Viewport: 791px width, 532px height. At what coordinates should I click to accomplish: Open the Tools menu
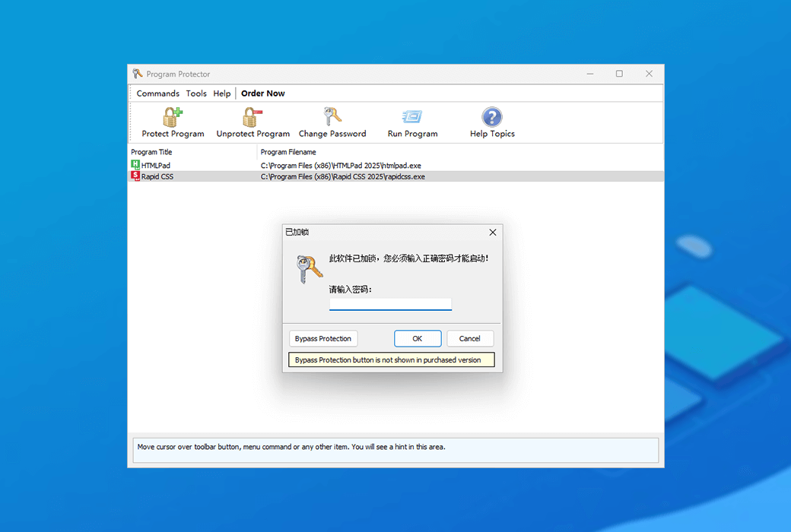196,93
